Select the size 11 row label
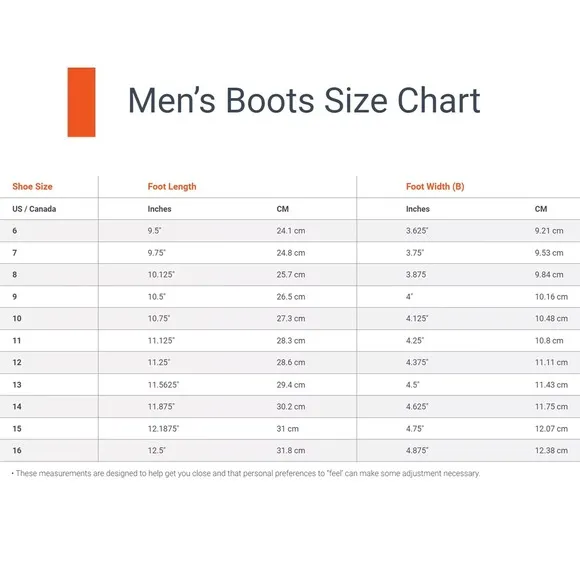The width and height of the screenshot is (580, 580). [17, 340]
